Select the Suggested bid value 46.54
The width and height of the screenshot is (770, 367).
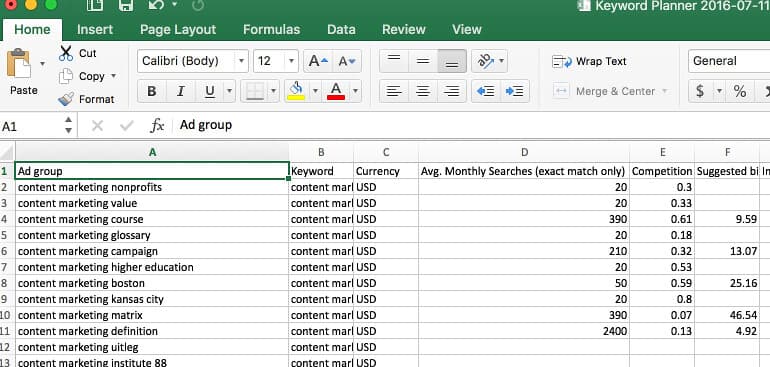[x=727, y=315]
